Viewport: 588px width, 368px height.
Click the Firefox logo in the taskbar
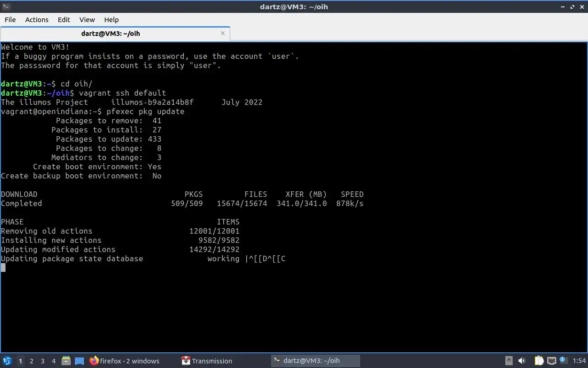[x=94, y=361]
